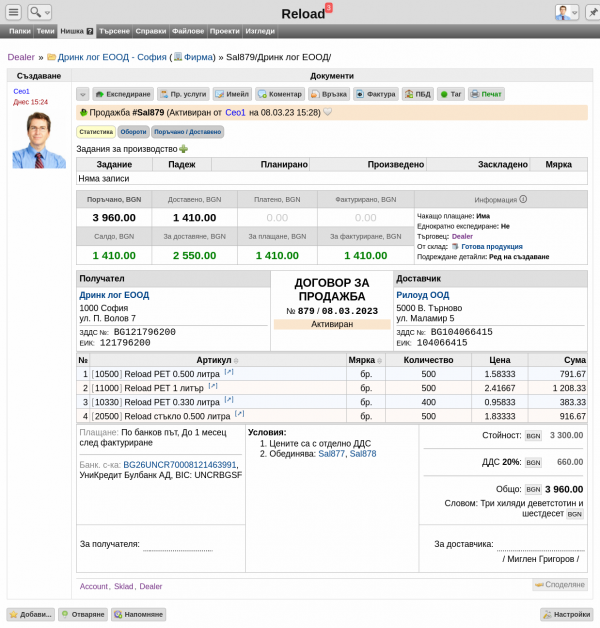Click the Sklad link at bottom

click(x=123, y=586)
